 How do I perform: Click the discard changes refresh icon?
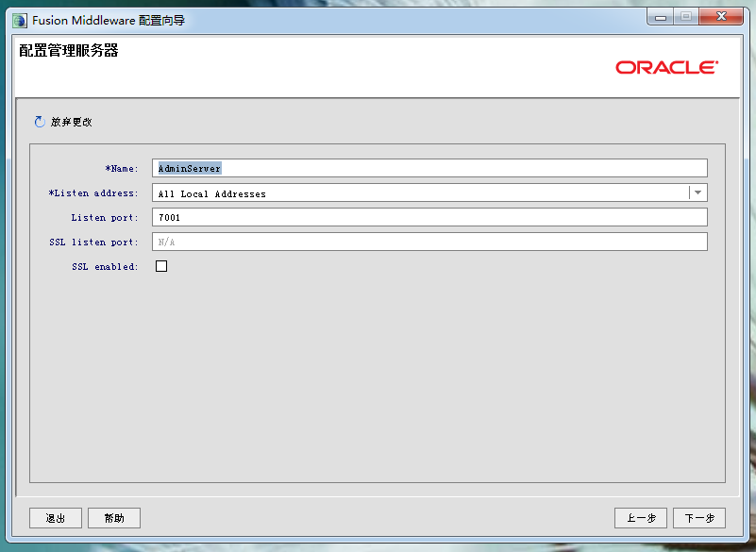click(40, 122)
